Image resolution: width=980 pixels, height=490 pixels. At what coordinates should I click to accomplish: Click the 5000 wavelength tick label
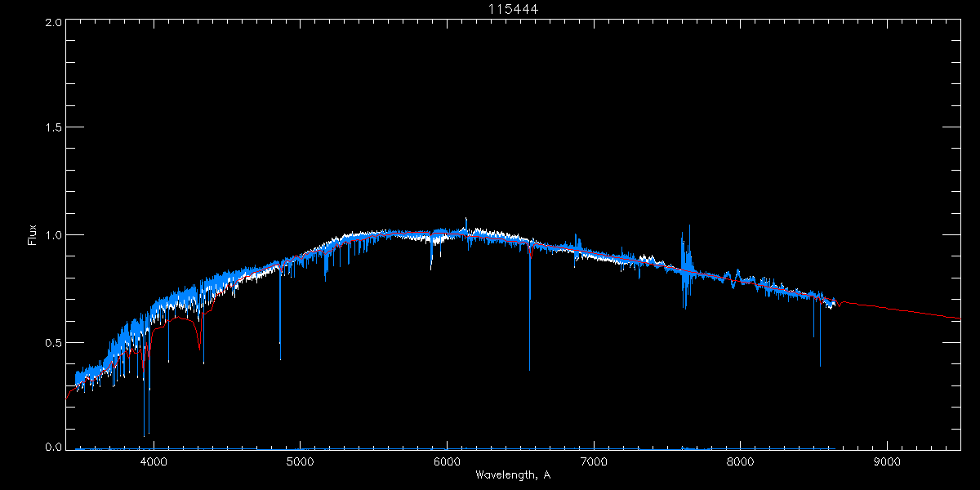coord(300,461)
